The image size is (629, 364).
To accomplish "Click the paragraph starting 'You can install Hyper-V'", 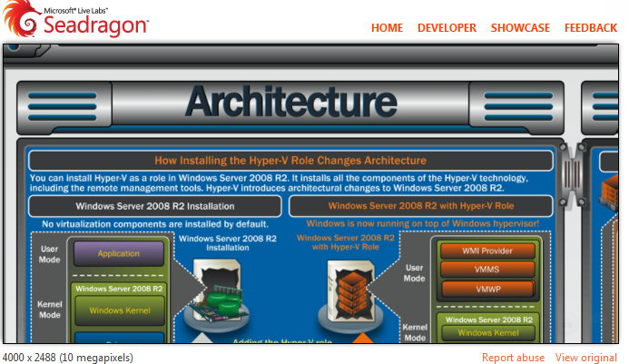I will (279, 183).
